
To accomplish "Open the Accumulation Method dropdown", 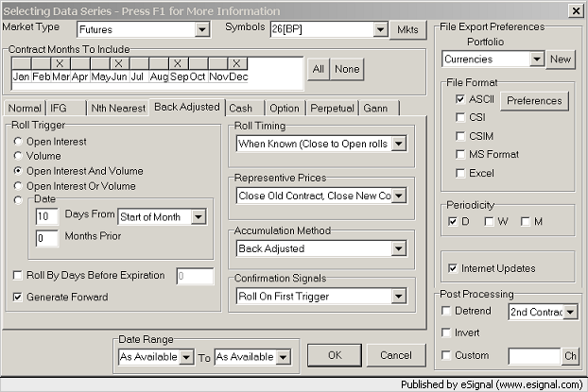I will pyautogui.click(x=398, y=248).
